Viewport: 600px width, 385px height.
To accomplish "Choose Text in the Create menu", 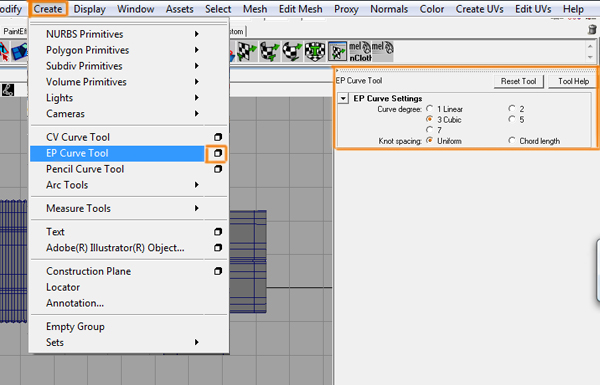I will click(x=117, y=232).
